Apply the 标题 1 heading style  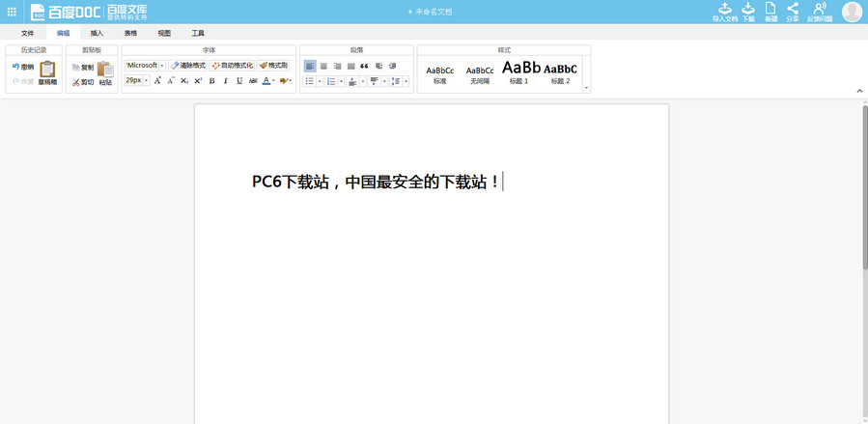(x=519, y=72)
